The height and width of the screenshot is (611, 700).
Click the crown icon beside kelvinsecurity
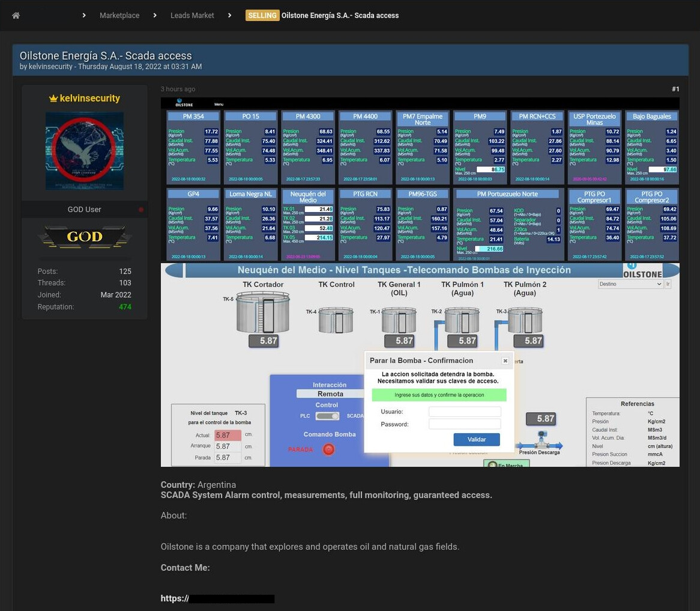(x=53, y=99)
